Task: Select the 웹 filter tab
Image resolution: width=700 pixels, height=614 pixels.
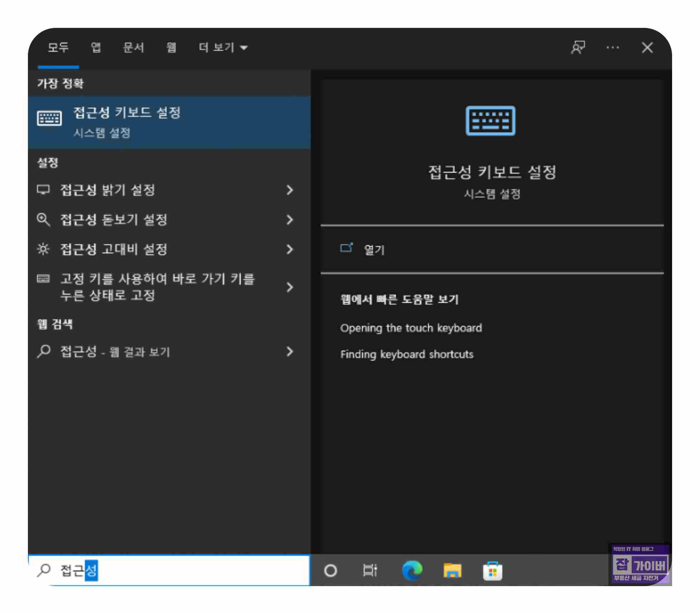Action: tap(171, 48)
